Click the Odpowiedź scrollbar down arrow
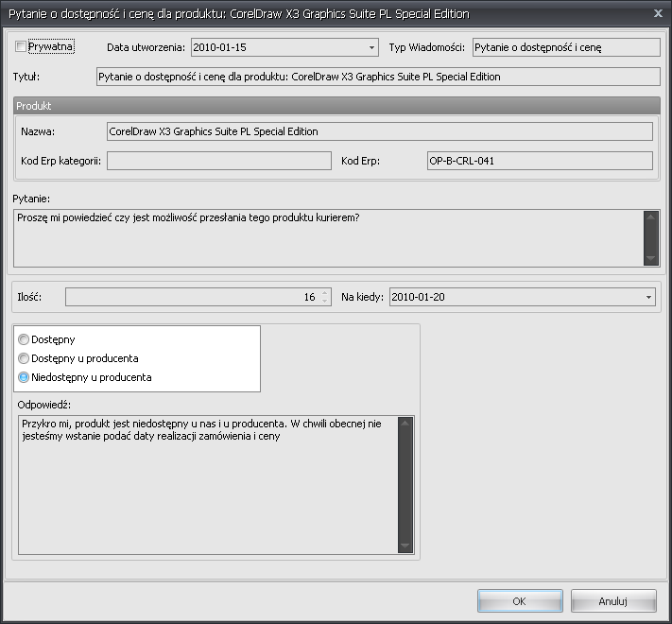The image size is (672, 624). point(405,546)
